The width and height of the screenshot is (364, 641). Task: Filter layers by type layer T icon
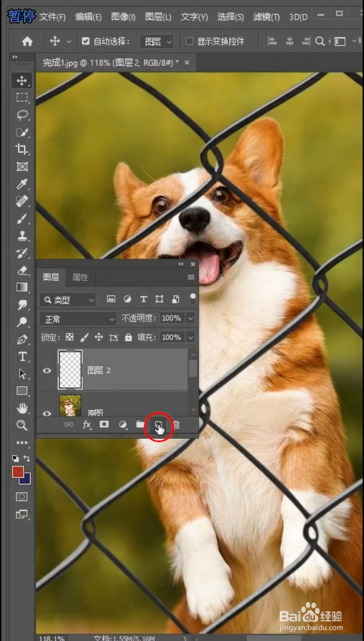143,299
